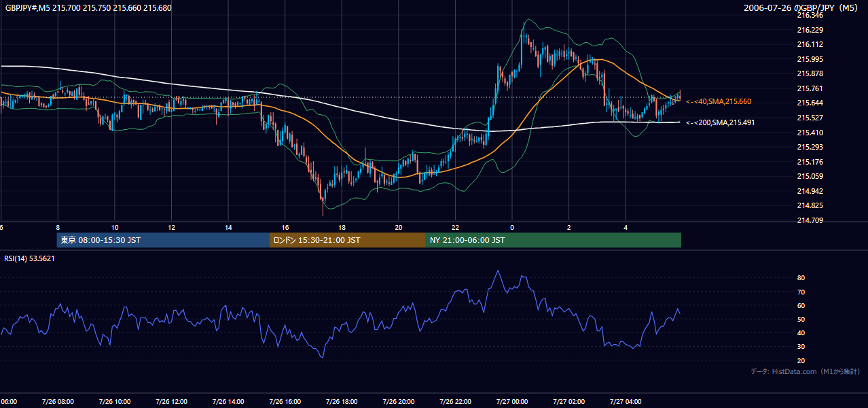This screenshot has width=868, height=408.
Task: Click the 7/26 10:00 time axis label
Action: [x=114, y=401]
